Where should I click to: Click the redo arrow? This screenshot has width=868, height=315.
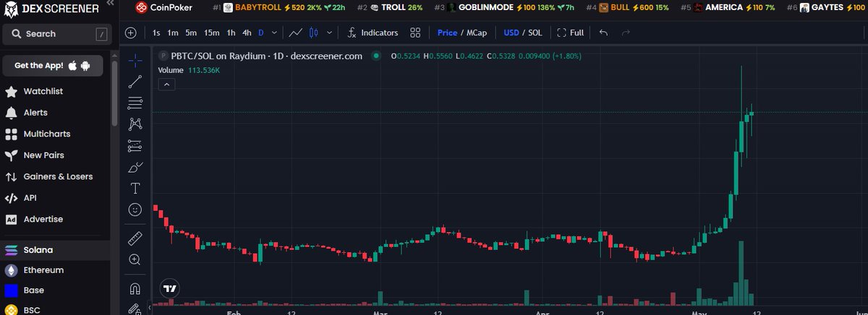(626, 33)
